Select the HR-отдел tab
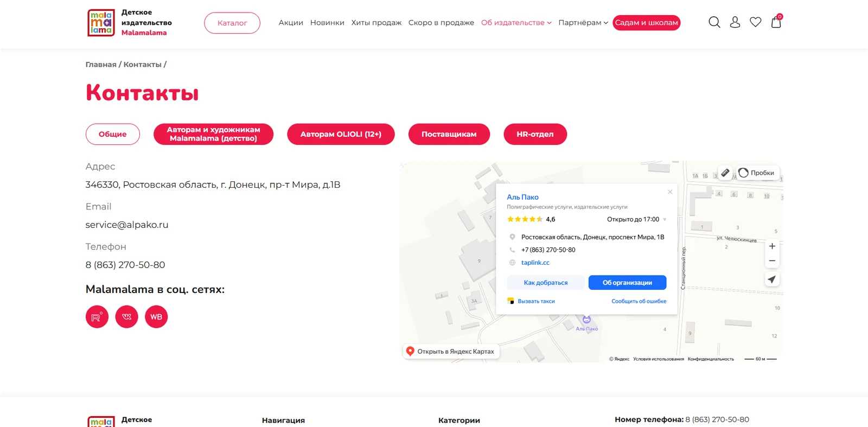This screenshot has height=427, width=868. point(535,134)
